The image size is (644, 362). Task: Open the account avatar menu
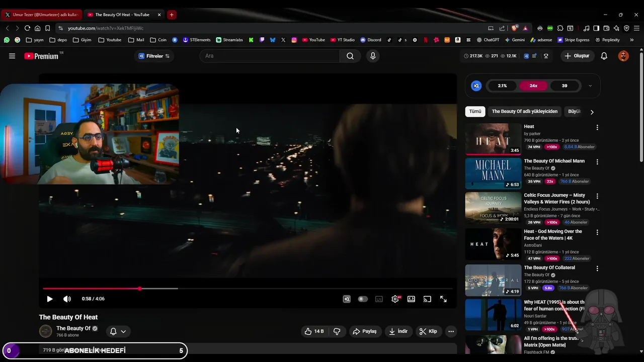pyautogui.click(x=623, y=56)
